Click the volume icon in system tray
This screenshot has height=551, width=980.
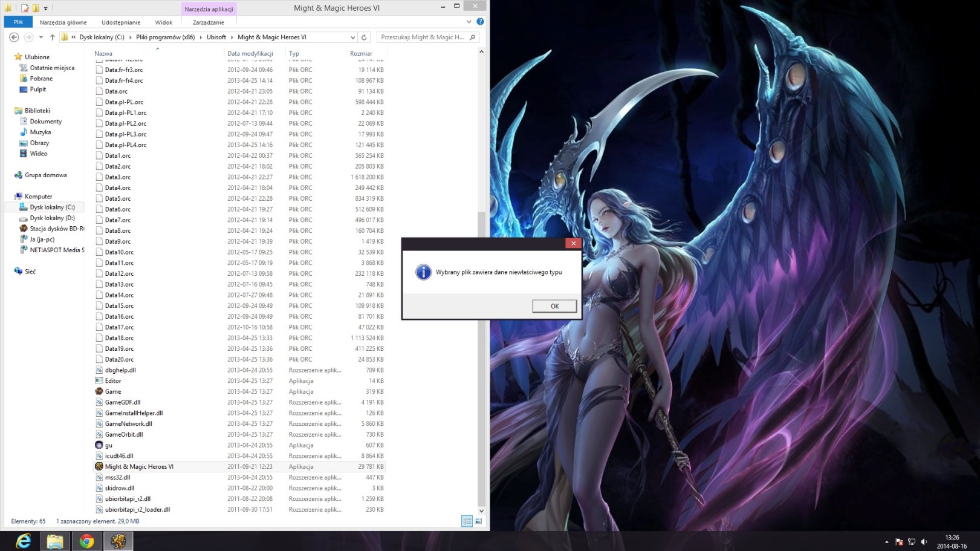924,542
